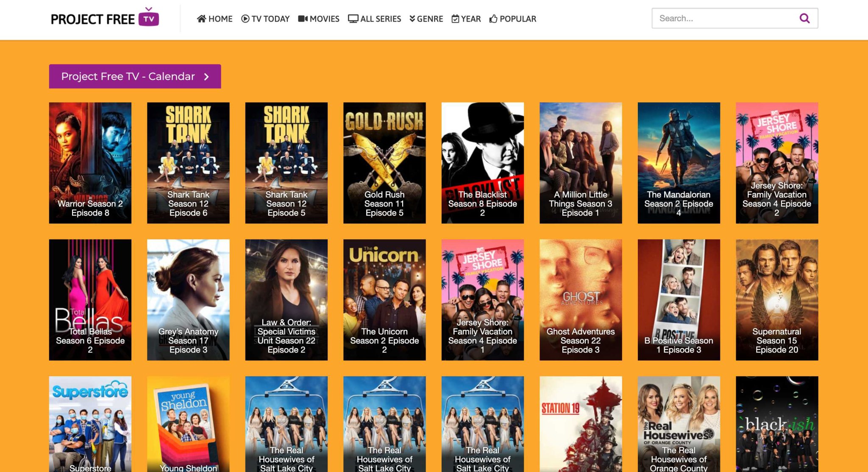The image size is (868, 472).
Task: Click the calendar-check icon beside YEAR
Action: (455, 19)
